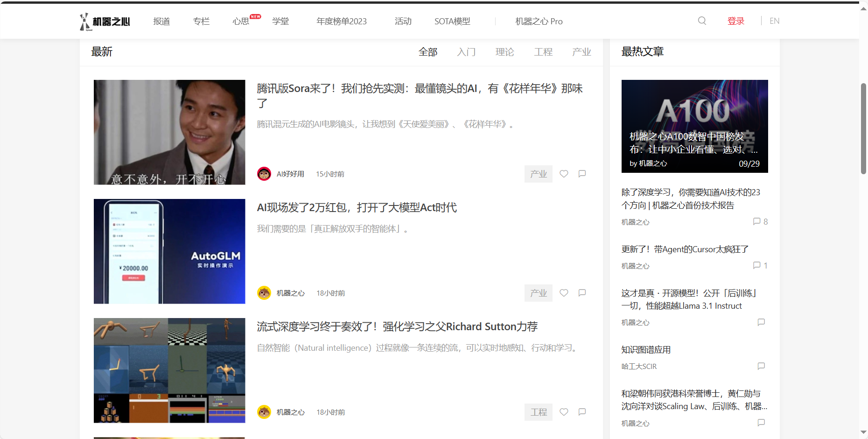
Task: Open the A100 featured article thumbnail
Action: coord(694,126)
